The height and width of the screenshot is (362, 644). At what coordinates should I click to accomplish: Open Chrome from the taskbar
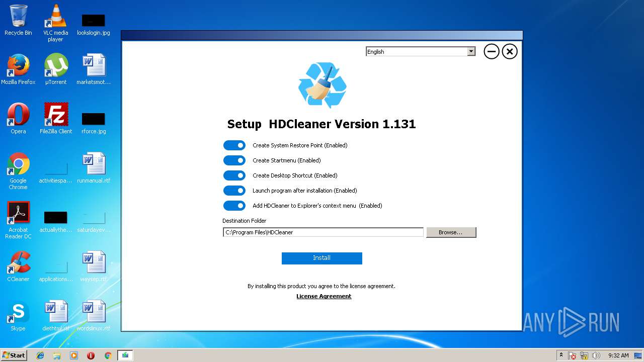pyautogui.click(x=108, y=355)
